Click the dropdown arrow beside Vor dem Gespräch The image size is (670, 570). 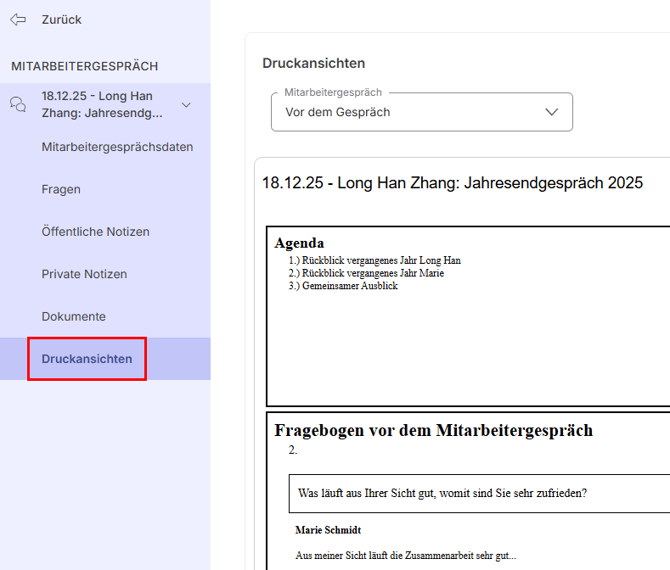tap(551, 112)
